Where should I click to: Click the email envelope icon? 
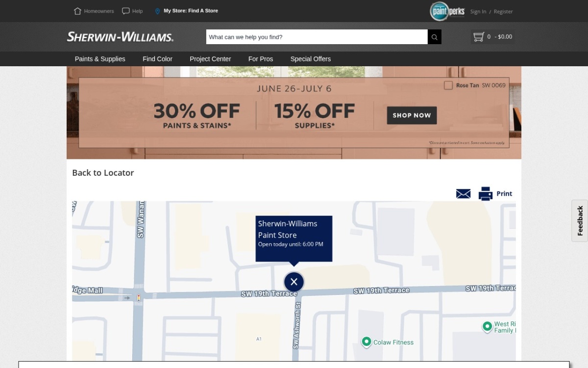pos(463,194)
